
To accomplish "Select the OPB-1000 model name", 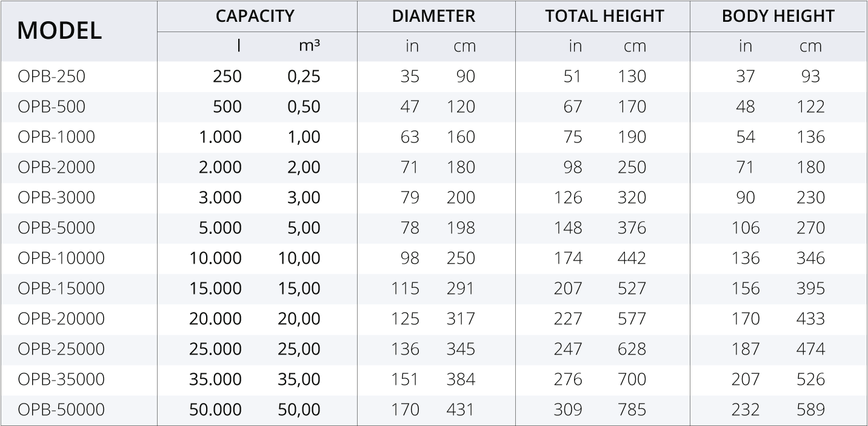I will [x=56, y=137].
